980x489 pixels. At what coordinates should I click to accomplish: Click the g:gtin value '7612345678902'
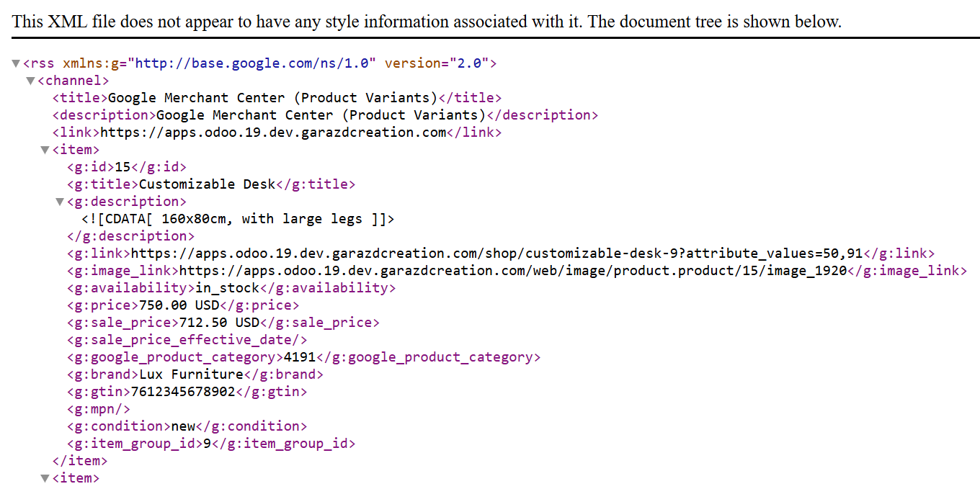[183, 392]
